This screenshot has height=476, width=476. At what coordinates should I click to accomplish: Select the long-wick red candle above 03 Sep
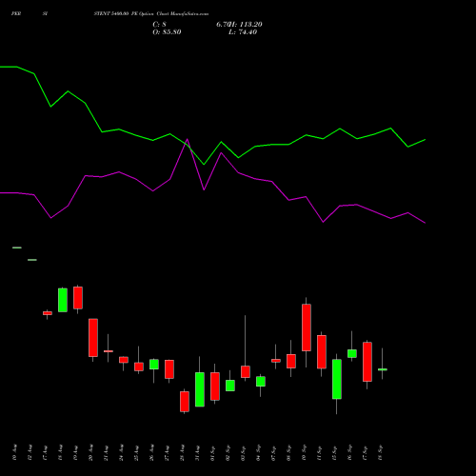[x=246, y=371]
